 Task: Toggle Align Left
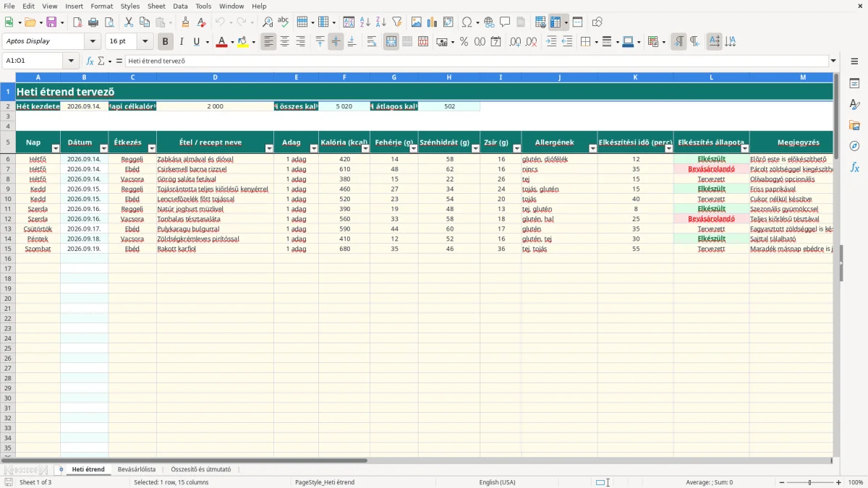[x=268, y=42]
